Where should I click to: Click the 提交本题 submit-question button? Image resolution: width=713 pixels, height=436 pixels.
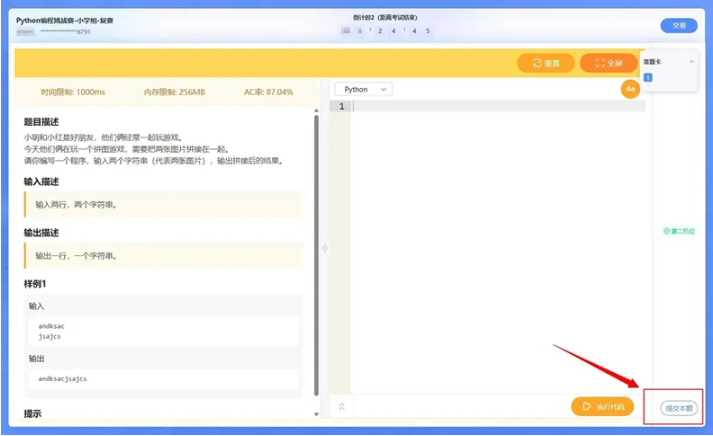tap(678, 408)
